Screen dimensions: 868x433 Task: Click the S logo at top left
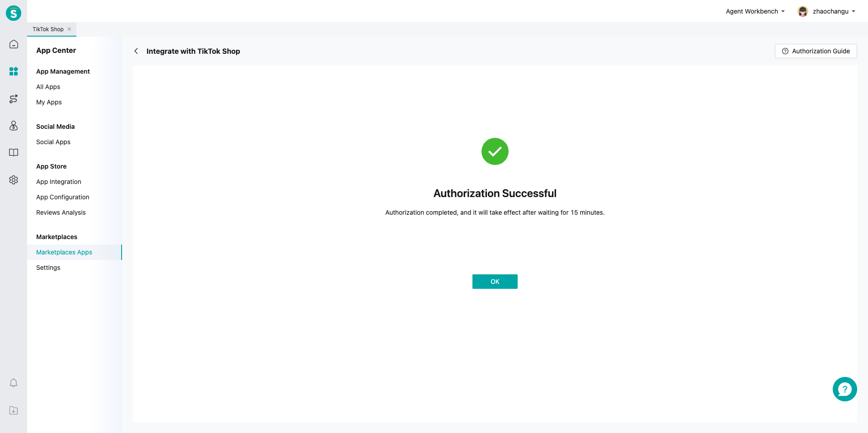point(14,13)
